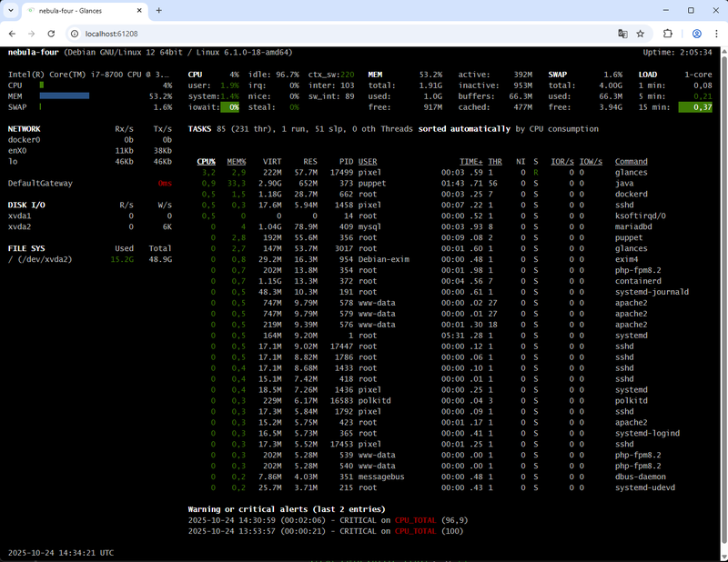
Task: Sort processes by the CPU% column
Action: pyautogui.click(x=207, y=161)
